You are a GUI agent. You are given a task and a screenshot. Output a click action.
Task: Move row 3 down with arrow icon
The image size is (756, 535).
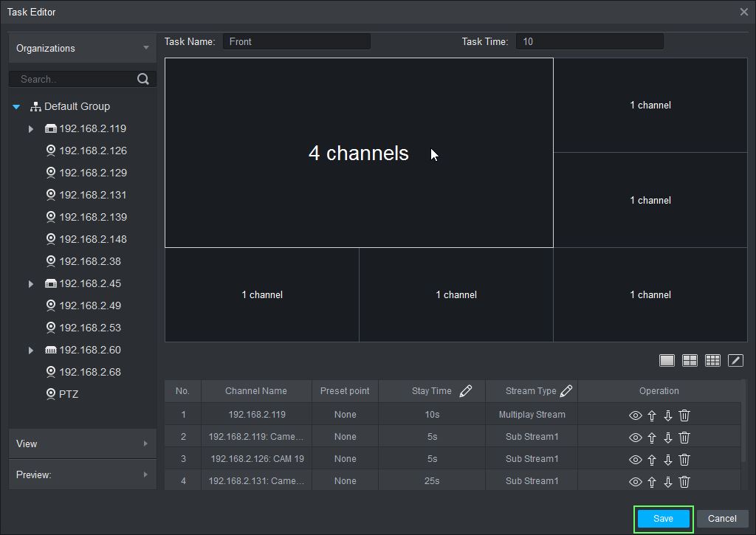668,460
